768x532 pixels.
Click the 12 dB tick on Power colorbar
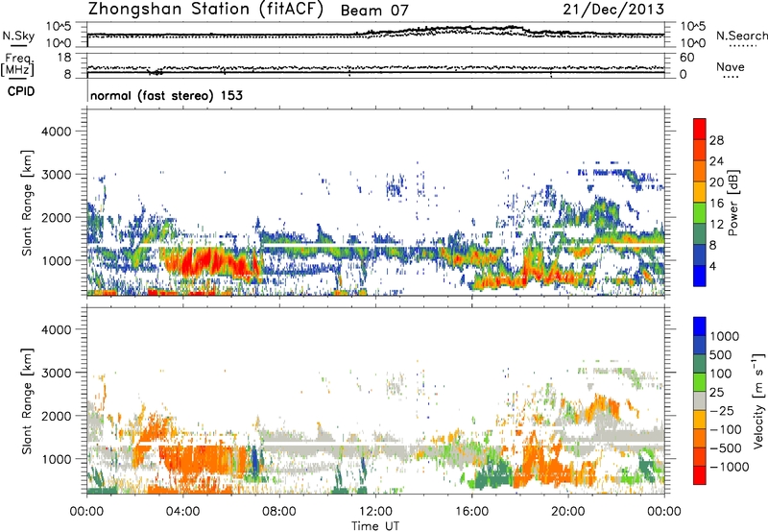(716, 225)
